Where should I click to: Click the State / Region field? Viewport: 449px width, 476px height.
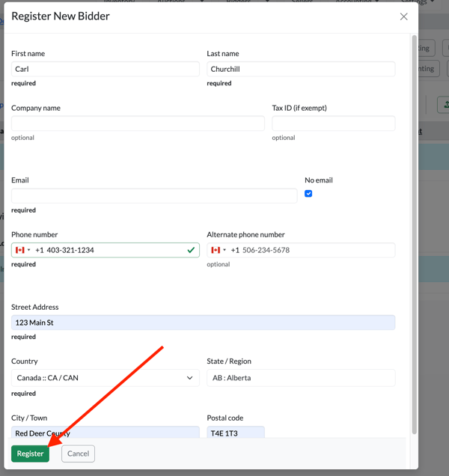[301, 378]
